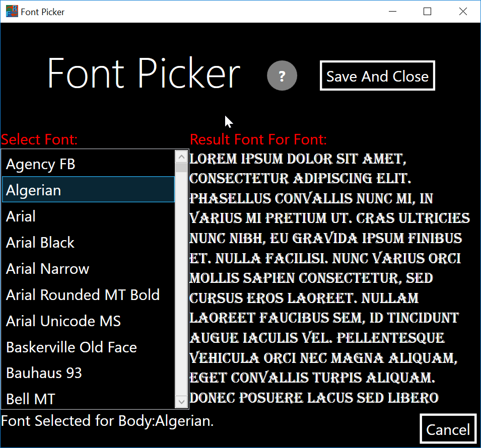481x448 pixels.
Task: Click the font list scrollbar thumb
Action: [x=181, y=168]
